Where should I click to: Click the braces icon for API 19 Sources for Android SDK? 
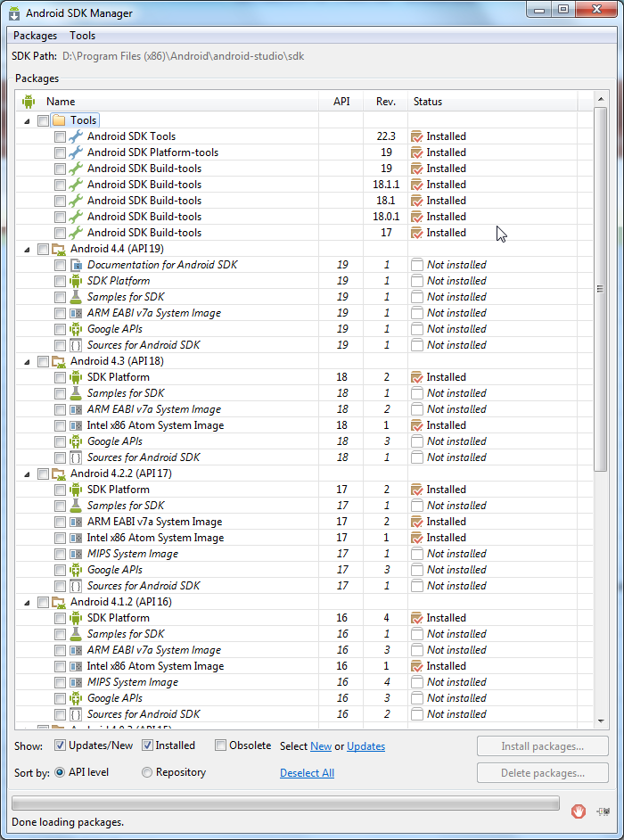(x=76, y=345)
